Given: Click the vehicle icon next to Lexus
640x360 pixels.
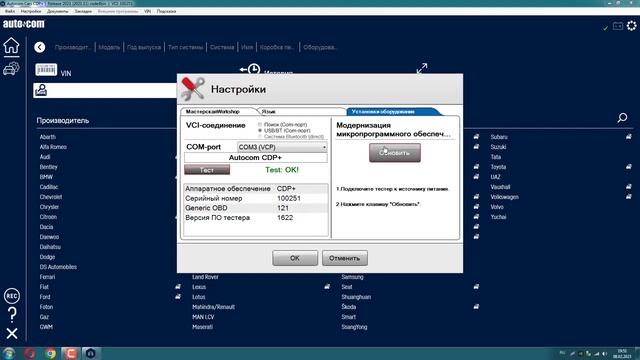Looking at the screenshot, I should pos(327,287).
